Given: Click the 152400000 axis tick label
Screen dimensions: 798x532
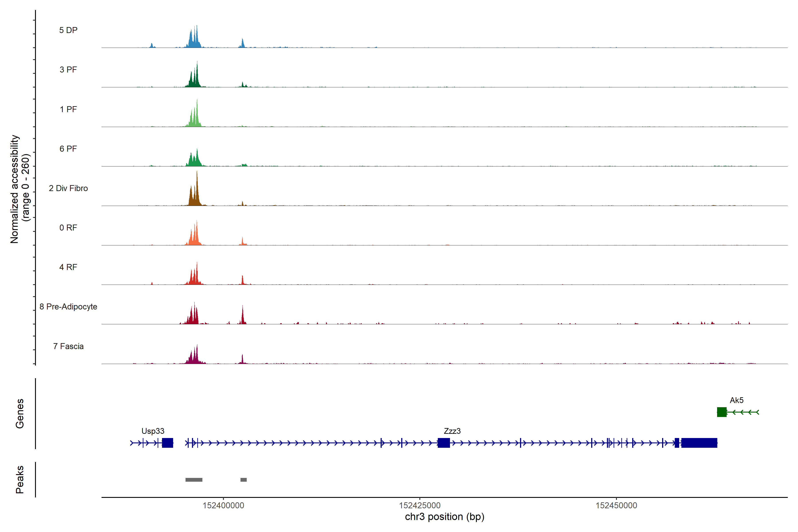Looking at the screenshot, I should click(x=223, y=506).
